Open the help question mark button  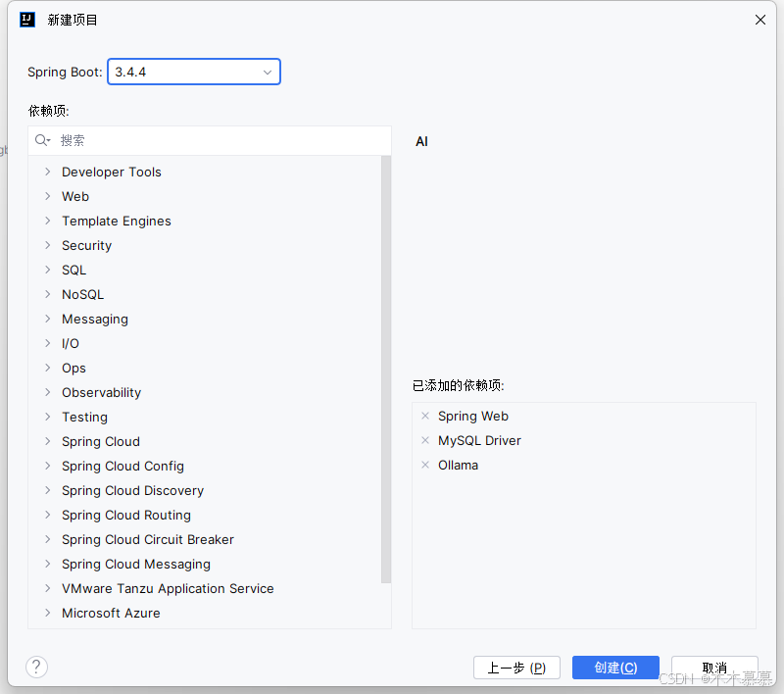(x=36, y=667)
